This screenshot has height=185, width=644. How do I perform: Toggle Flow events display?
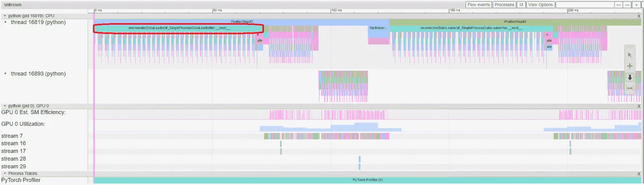click(478, 5)
